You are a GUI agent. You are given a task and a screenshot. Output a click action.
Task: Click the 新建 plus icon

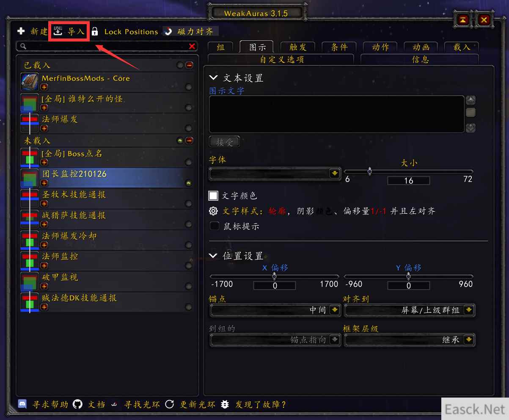21,31
